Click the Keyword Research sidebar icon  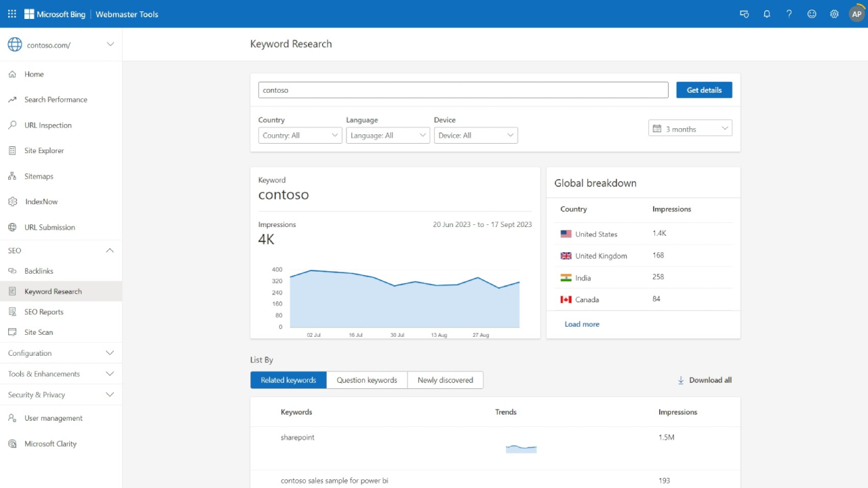click(x=12, y=291)
